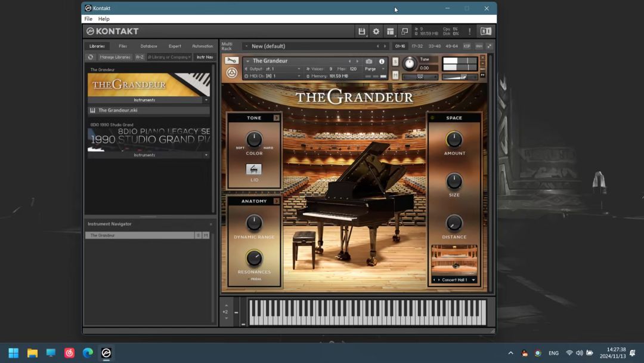This screenshot has width=644, height=363.
Task: Select rack page 17-32
Action: coord(417,46)
